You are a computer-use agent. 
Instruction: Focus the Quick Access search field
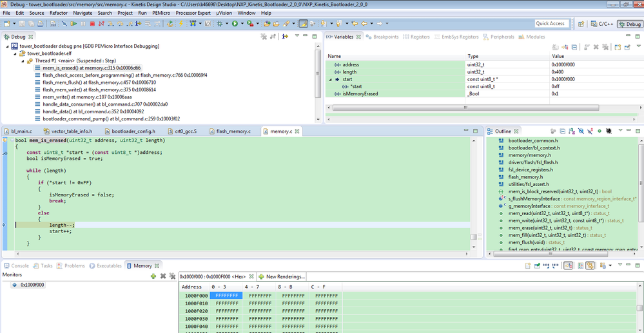(x=552, y=23)
